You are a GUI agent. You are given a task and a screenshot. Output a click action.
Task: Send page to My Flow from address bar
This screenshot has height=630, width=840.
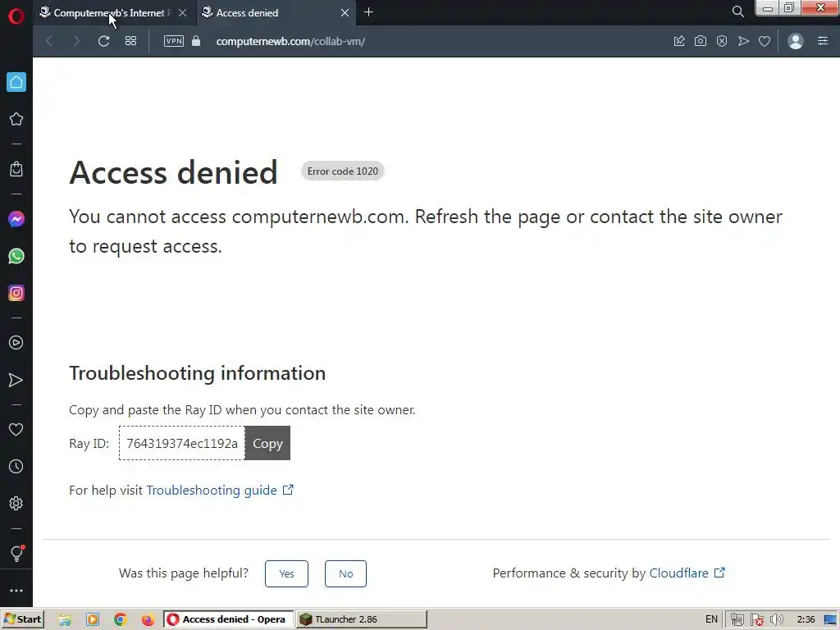[x=743, y=41]
